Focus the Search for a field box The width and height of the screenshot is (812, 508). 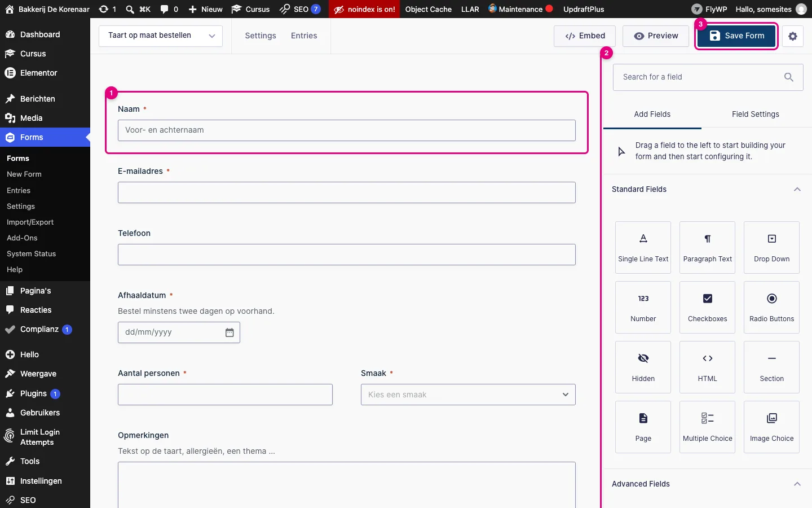tap(708, 77)
